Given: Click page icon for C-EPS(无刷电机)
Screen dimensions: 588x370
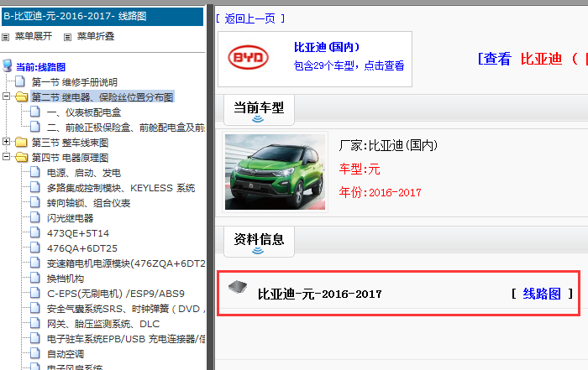Looking at the screenshot, I should click(x=35, y=293).
